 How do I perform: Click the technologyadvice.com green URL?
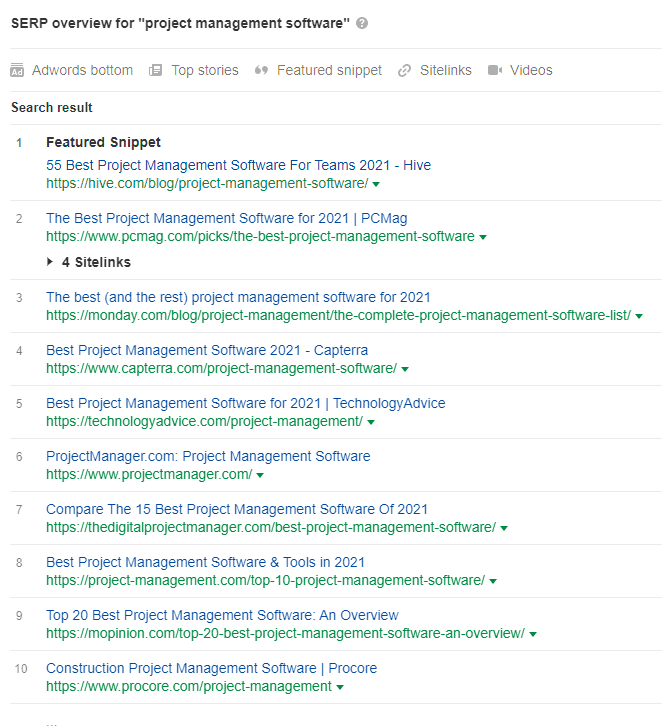click(204, 421)
